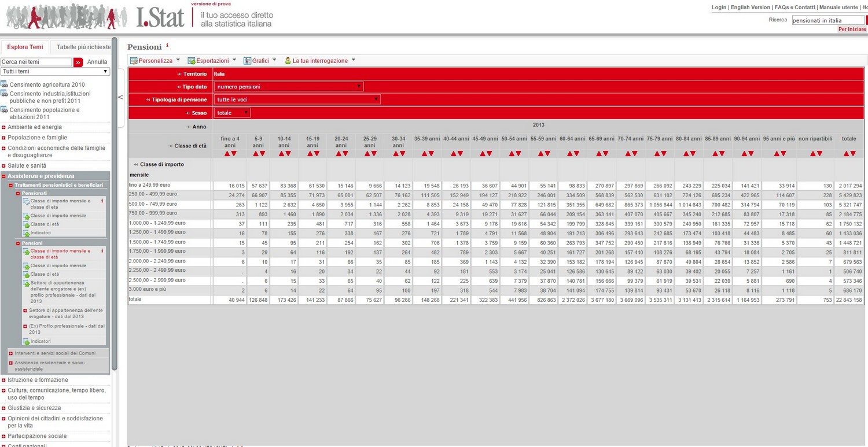This screenshot has height=447, width=868.
Task: Expand Giustizia e sicurezza theme
Action: coord(3,408)
